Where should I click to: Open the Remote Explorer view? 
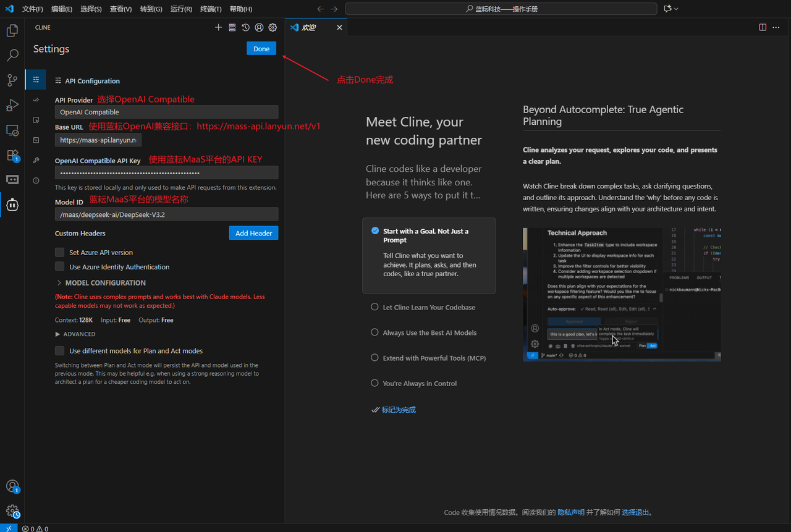tap(12, 130)
